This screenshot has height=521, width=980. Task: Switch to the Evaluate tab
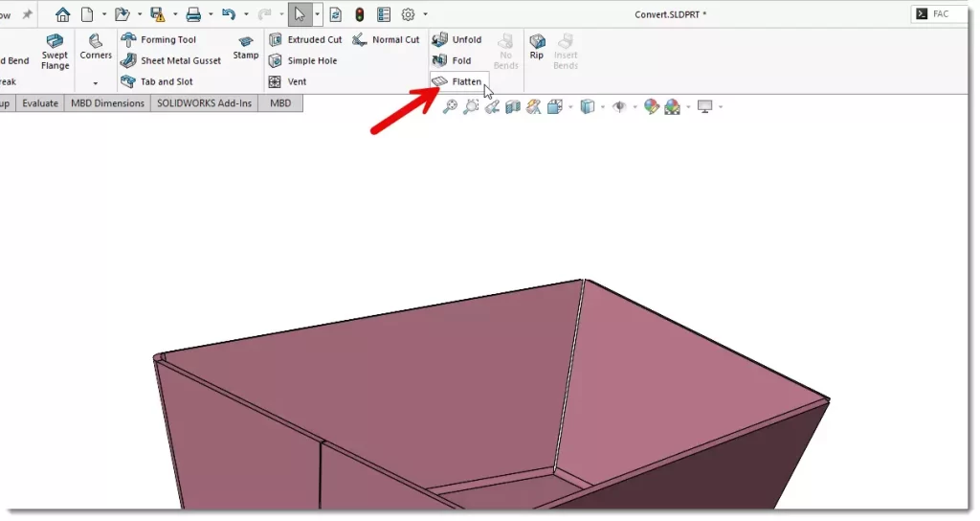pyautogui.click(x=40, y=103)
